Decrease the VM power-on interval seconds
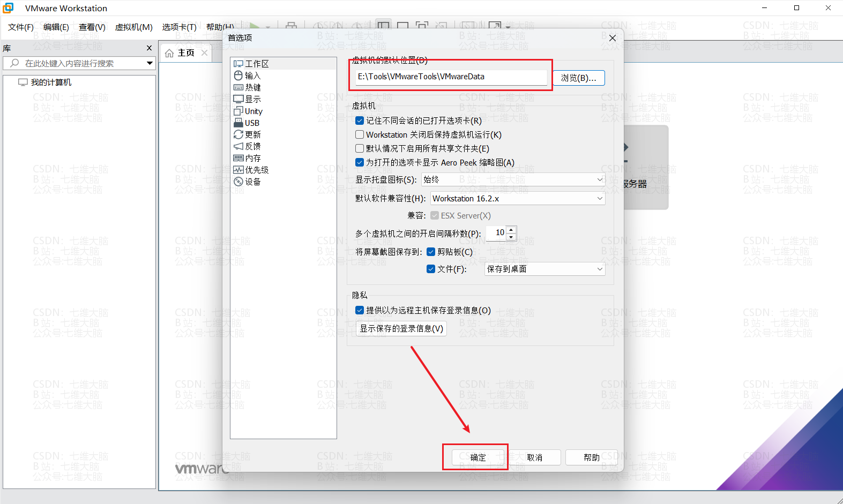This screenshot has width=843, height=504. tap(511, 237)
